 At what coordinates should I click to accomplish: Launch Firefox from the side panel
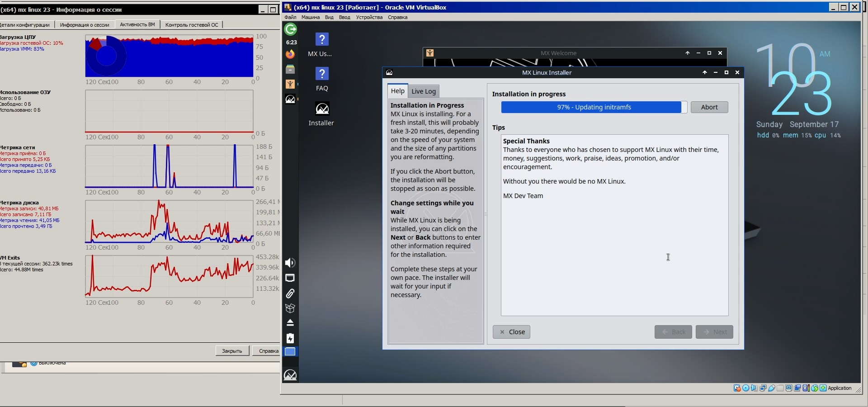point(290,54)
